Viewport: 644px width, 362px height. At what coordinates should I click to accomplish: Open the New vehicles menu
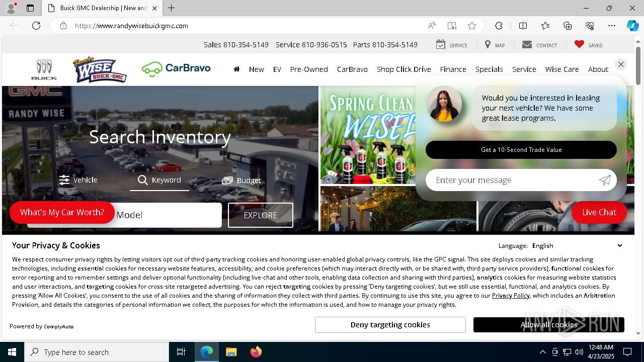[x=257, y=69]
